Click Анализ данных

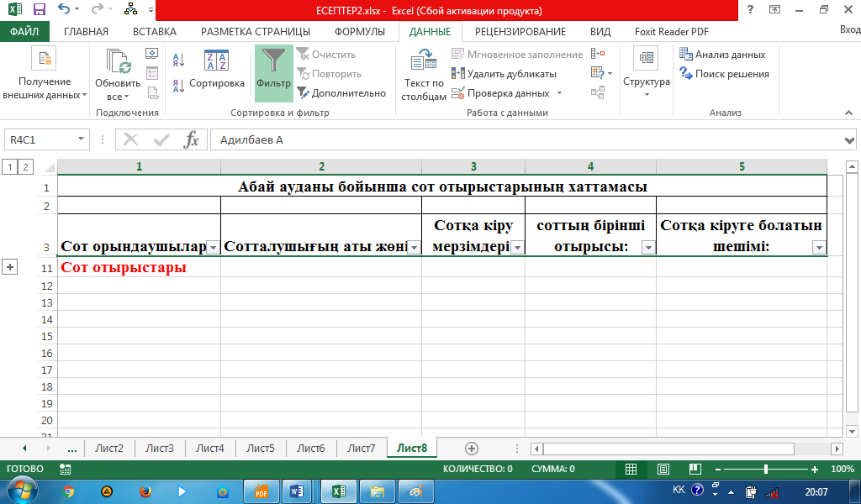coord(722,55)
